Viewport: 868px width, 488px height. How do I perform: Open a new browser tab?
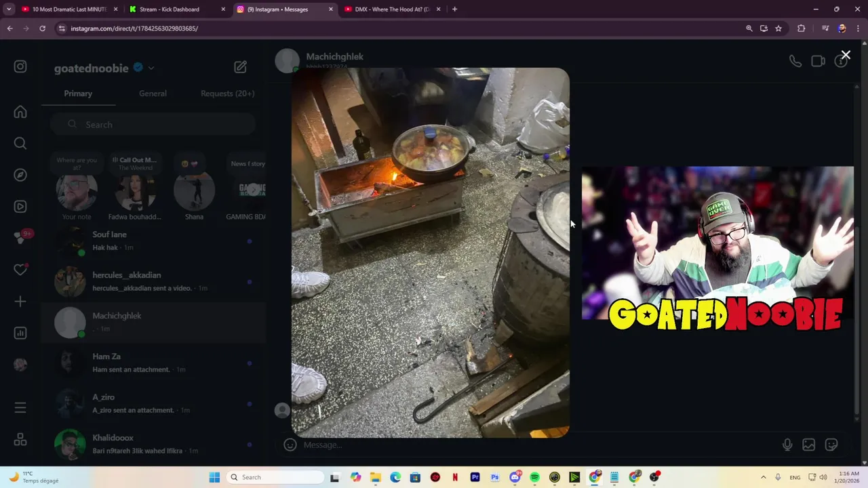pos(454,9)
